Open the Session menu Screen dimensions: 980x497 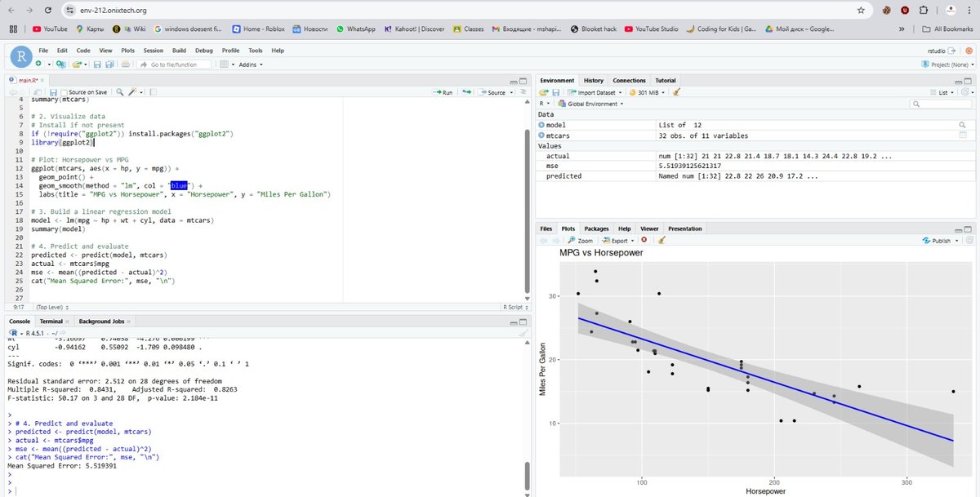[153, 51]
